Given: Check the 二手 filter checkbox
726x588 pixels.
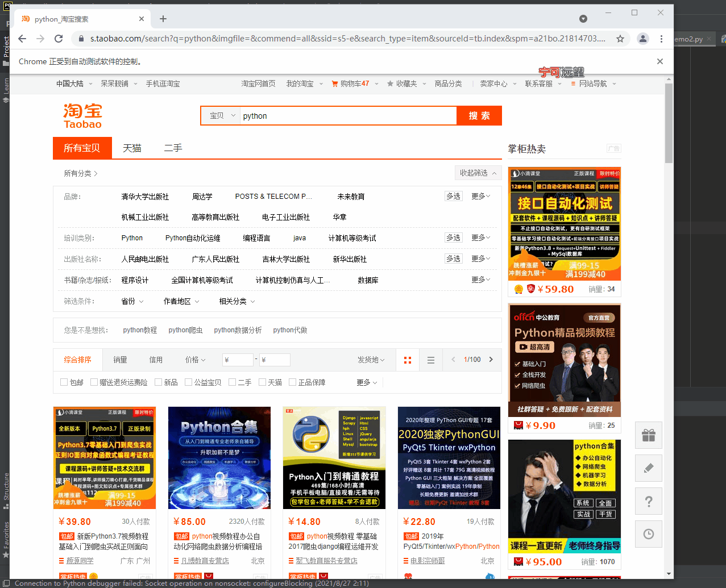Looking at the screenshot, I should coord(232,382).
